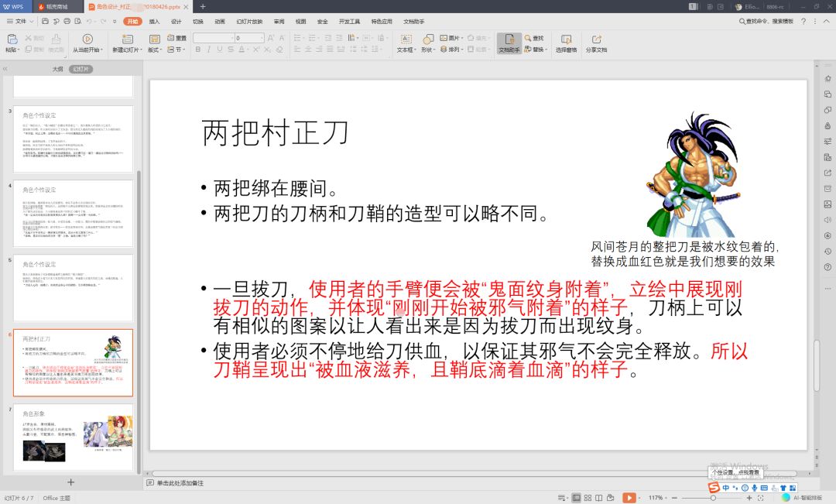
Task: Open the font name combo box
Action: [x=214, y=38]
